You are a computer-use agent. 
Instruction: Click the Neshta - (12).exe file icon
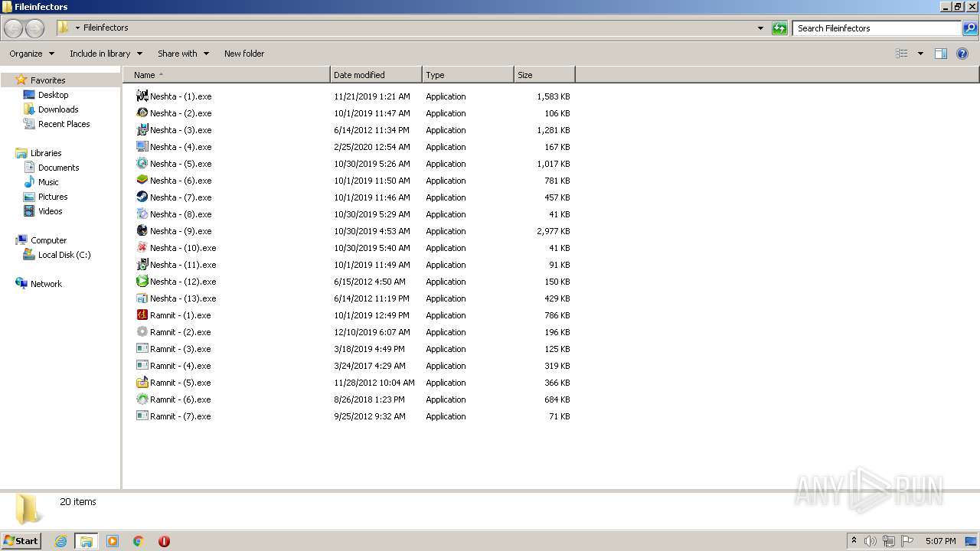pyautogui.click(x=142, y=282)
